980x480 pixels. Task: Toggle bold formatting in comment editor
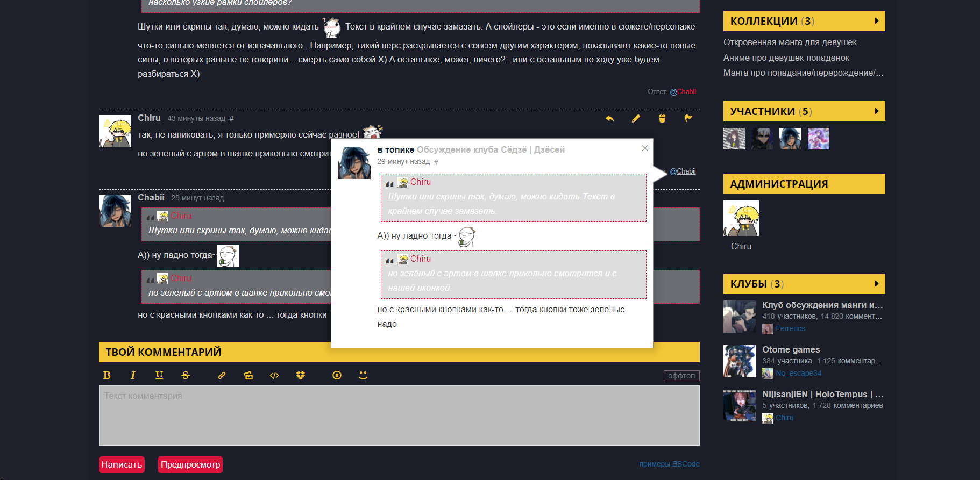107,376
